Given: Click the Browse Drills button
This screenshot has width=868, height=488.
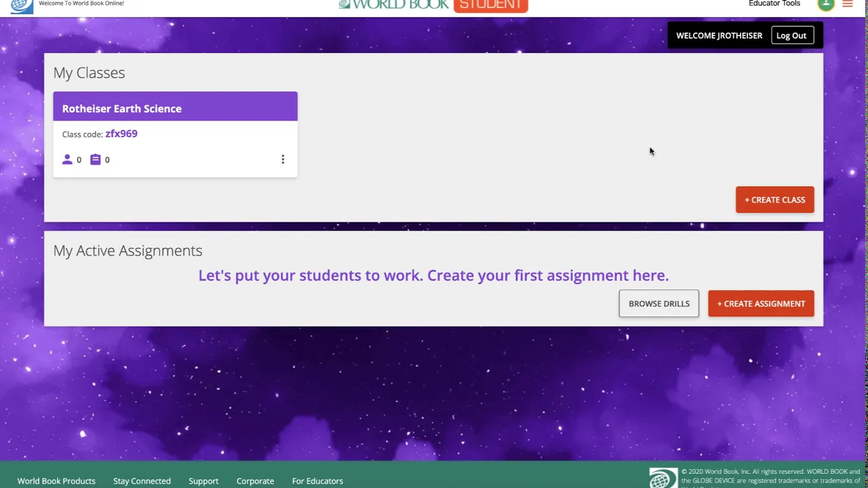Looking at the screenshot, I should click(x=659, y=304).
